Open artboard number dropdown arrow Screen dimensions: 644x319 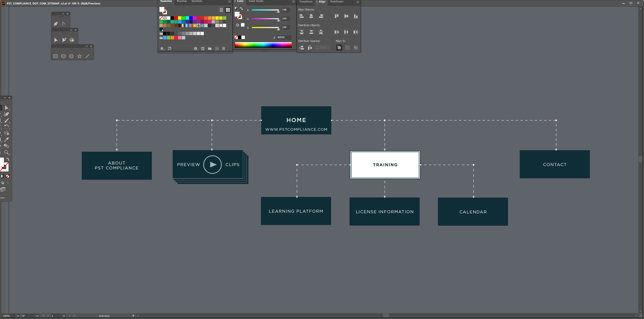click(x=64, y=316)
